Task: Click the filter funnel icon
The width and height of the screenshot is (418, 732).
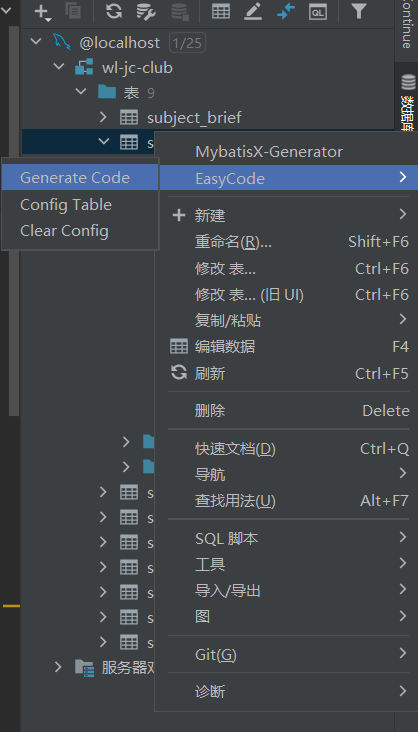Action: point(358,11)
